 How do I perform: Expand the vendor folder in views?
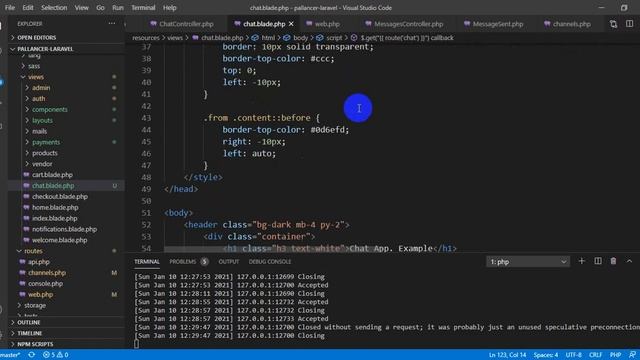(42, 164)
